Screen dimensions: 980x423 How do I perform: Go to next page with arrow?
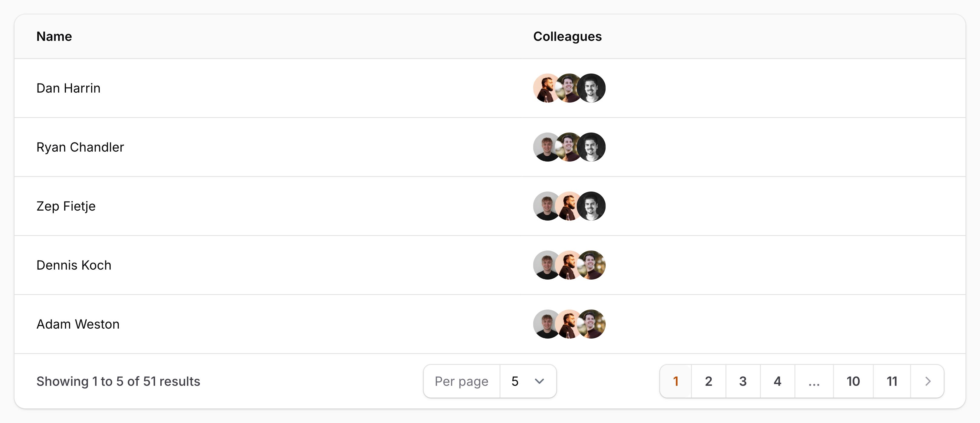point(927,381)
